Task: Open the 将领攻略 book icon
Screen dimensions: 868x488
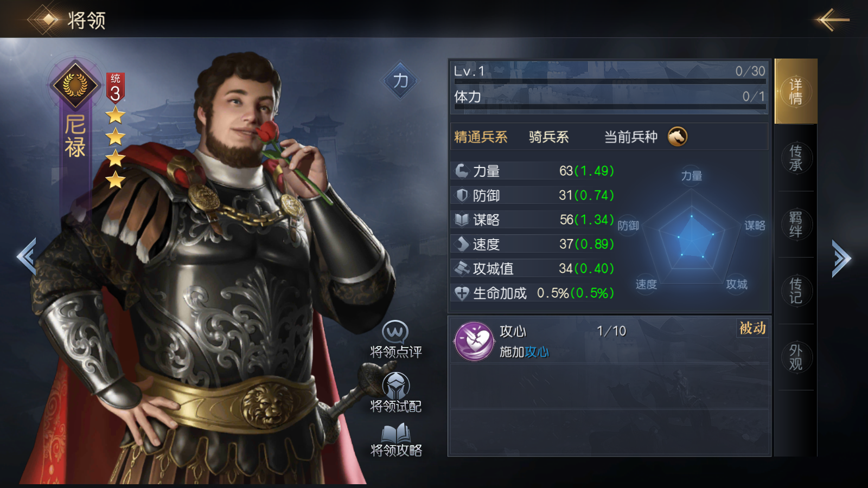Action: [x=396, y=433]
